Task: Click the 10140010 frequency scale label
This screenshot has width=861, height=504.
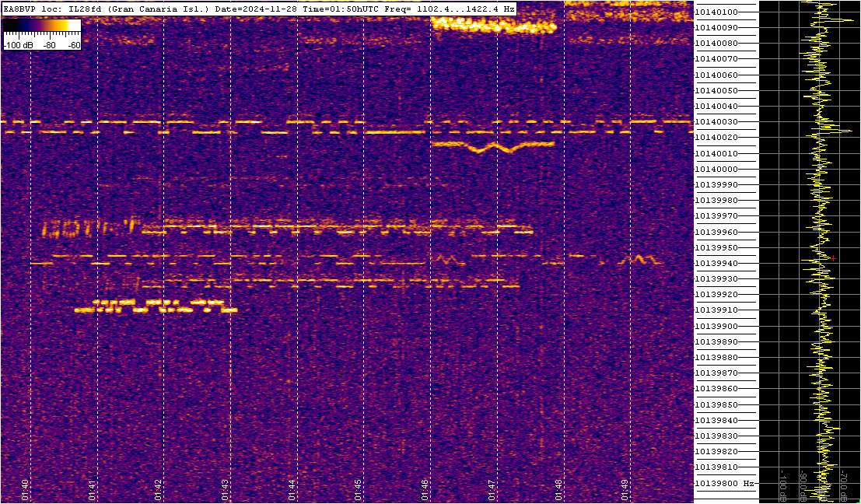Action: point(716,153)
